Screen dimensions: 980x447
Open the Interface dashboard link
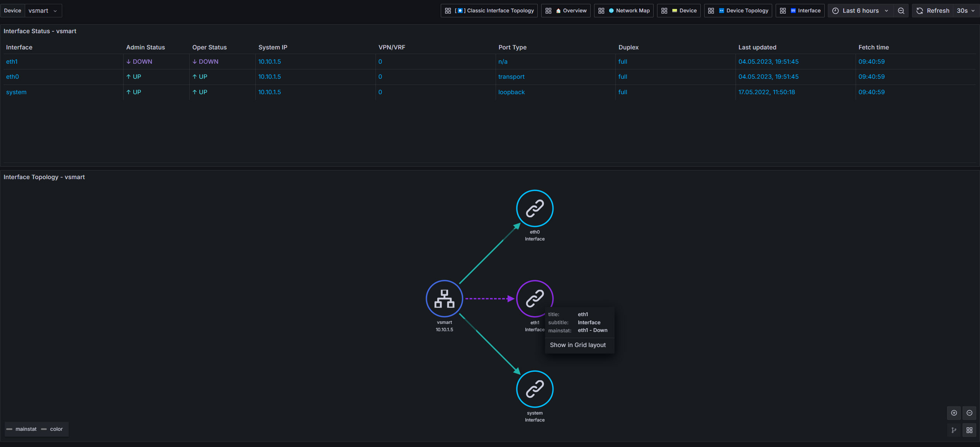point(800,11)
